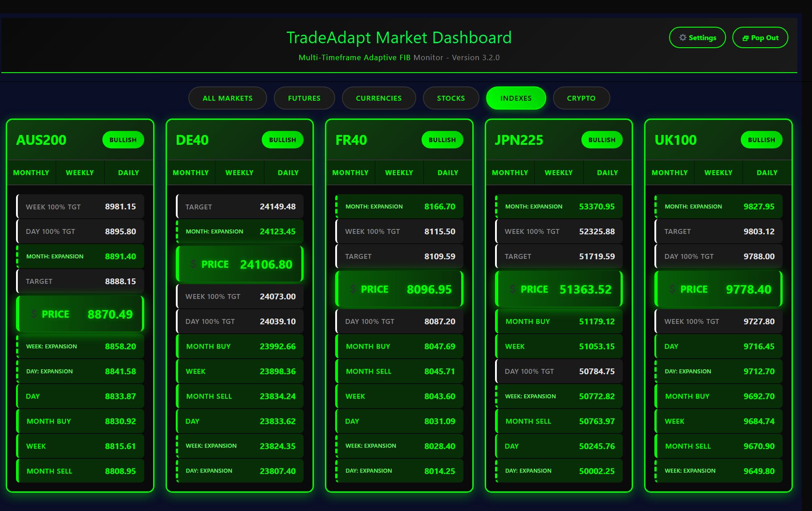Viewport: 812px width, 511px height.
Task: Click the dollar icon in FR40 price row
Action: 353,289
